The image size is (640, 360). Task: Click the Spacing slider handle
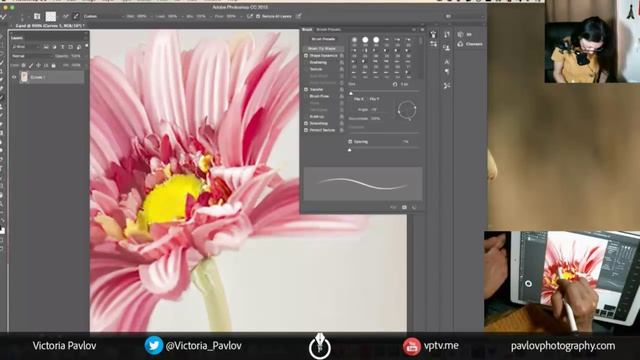pyautogui.click(x=350, y=150)
